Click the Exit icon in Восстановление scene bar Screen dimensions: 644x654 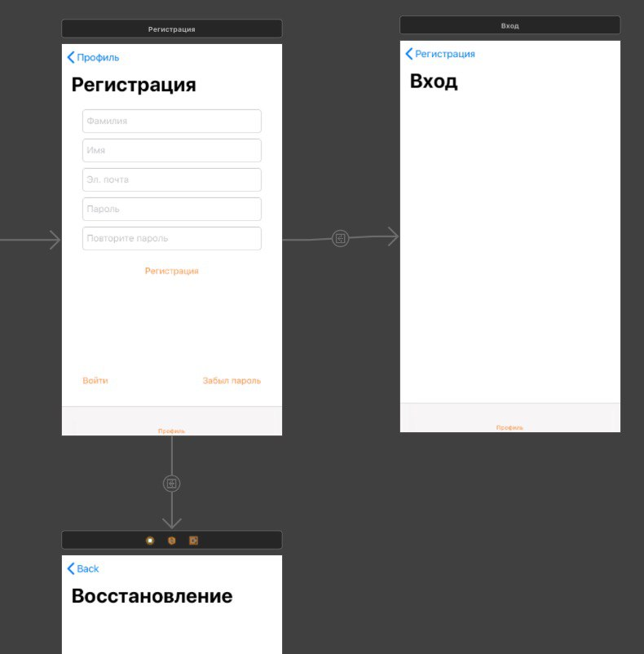point(193,541)
